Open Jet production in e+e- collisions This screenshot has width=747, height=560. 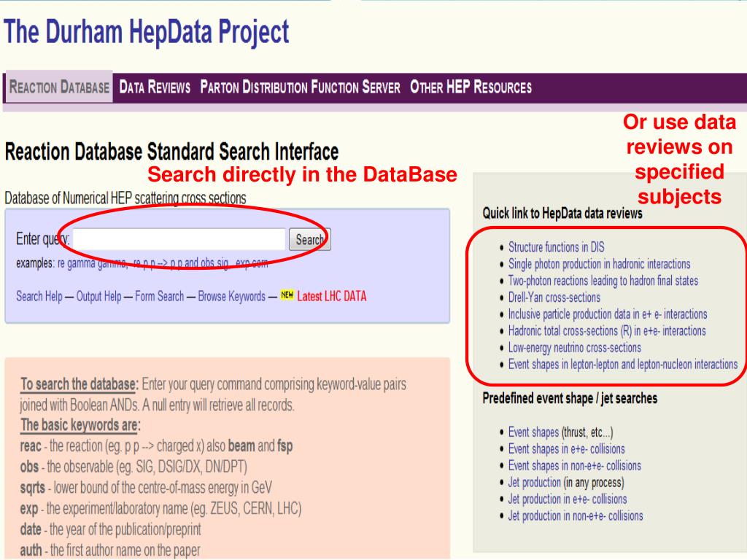(x=568, y=499)
